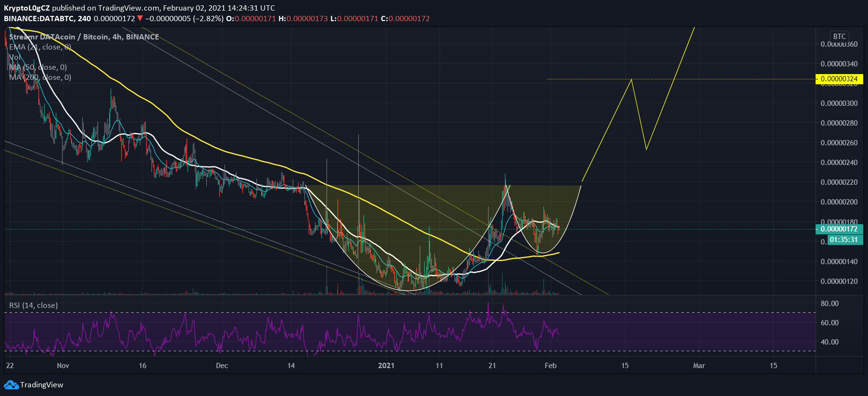Click the 22 date label on time axis
Image resolution: width=868 pixels, height=396 pixels.
point(10,366)
